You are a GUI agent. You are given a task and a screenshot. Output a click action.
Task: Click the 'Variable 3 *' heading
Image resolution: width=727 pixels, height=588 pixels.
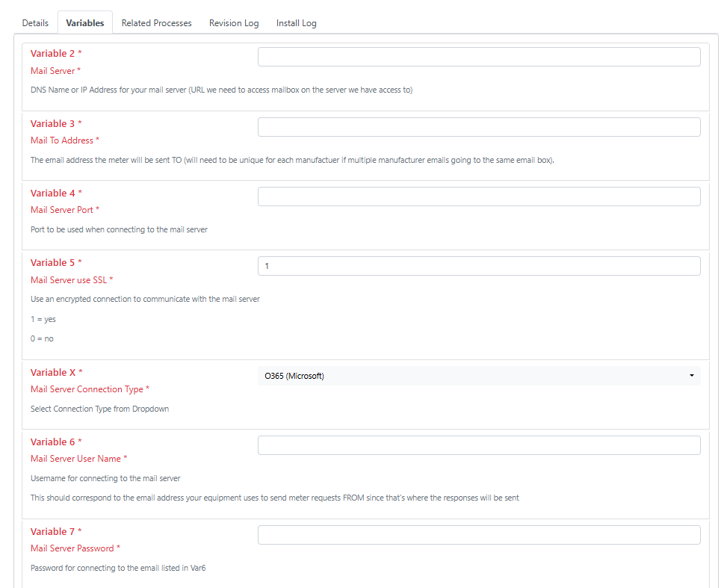[x=56, y=124]
